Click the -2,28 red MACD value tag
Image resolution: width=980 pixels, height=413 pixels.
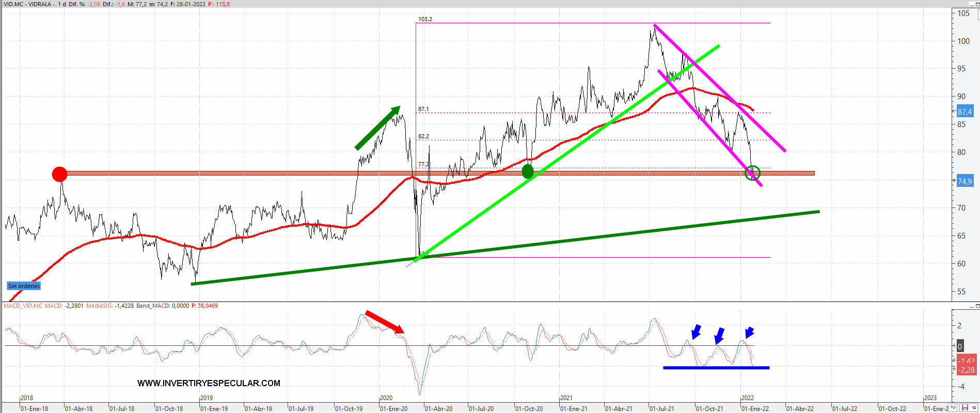[966, 370]
